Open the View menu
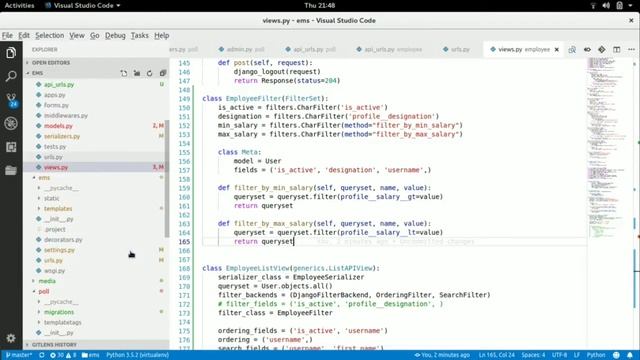 tap(76, 36)
